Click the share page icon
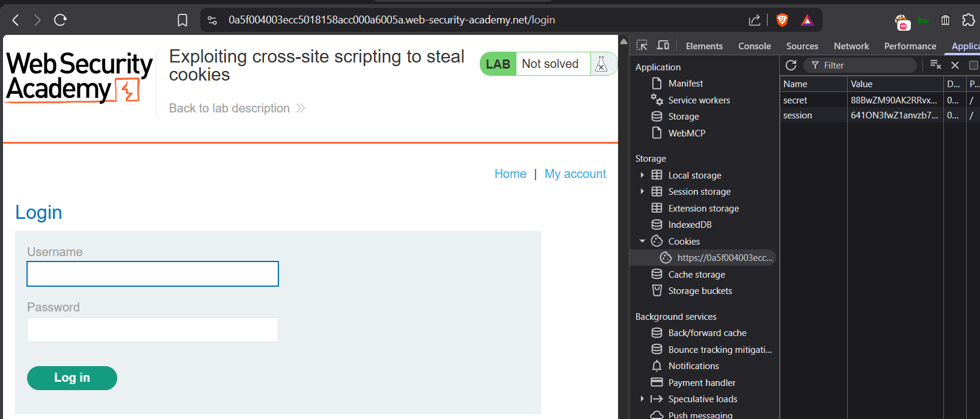 [x=755, y=20]
